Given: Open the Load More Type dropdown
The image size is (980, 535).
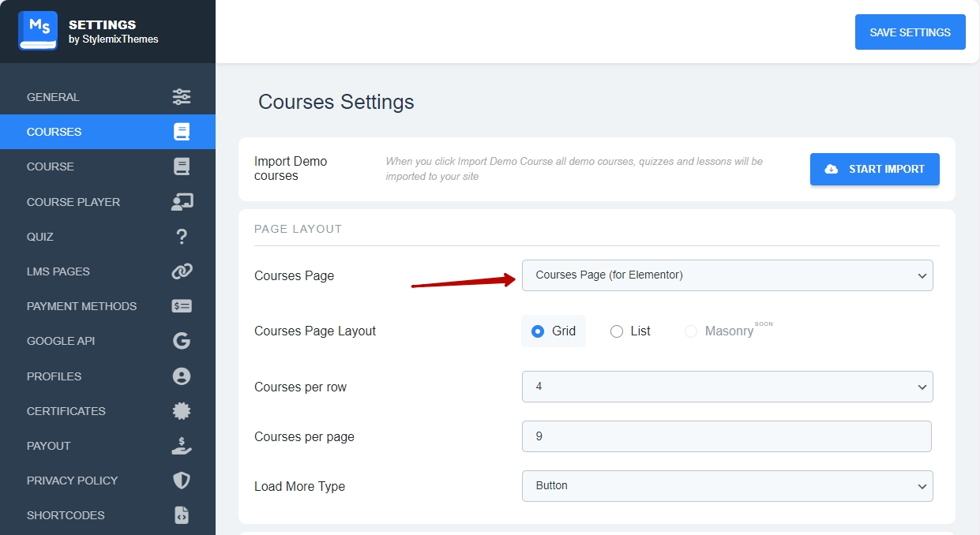Looking at the screenshot, I should [727, 486].
